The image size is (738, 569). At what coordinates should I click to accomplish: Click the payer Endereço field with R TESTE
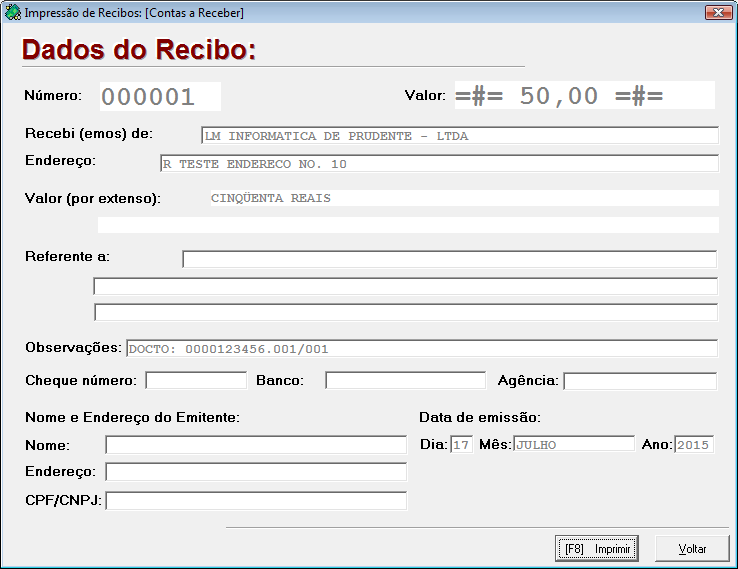pos(438,164)
